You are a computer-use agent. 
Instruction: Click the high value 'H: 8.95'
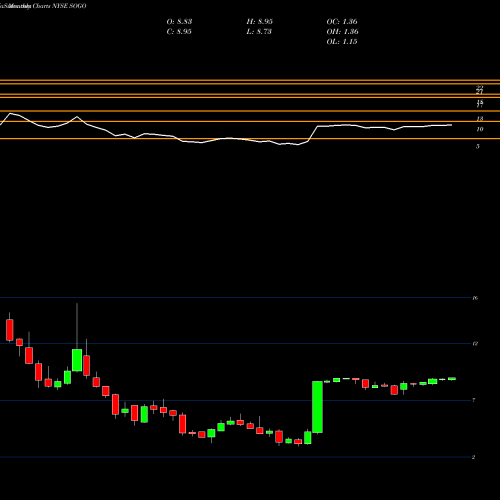point(259,22)
